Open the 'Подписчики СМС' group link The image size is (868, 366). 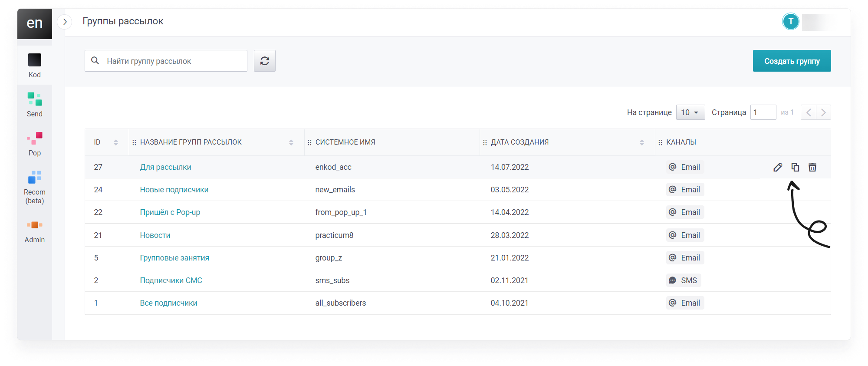pos(171,280)
